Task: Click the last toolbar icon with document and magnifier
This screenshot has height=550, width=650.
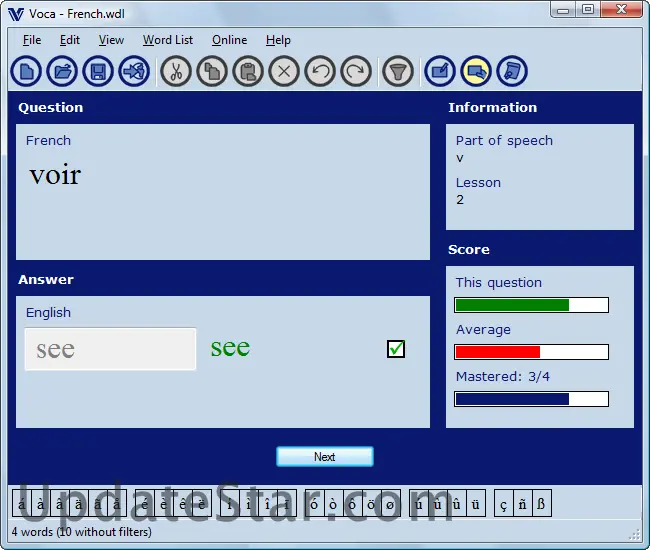Action: [512, 71]
